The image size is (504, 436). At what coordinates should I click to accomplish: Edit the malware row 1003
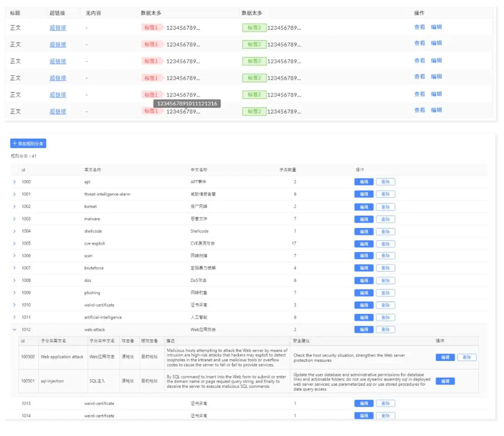364,219
